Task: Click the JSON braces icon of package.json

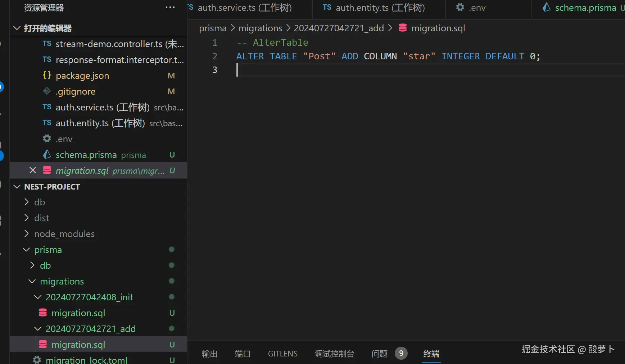Action: click(47, 75)
